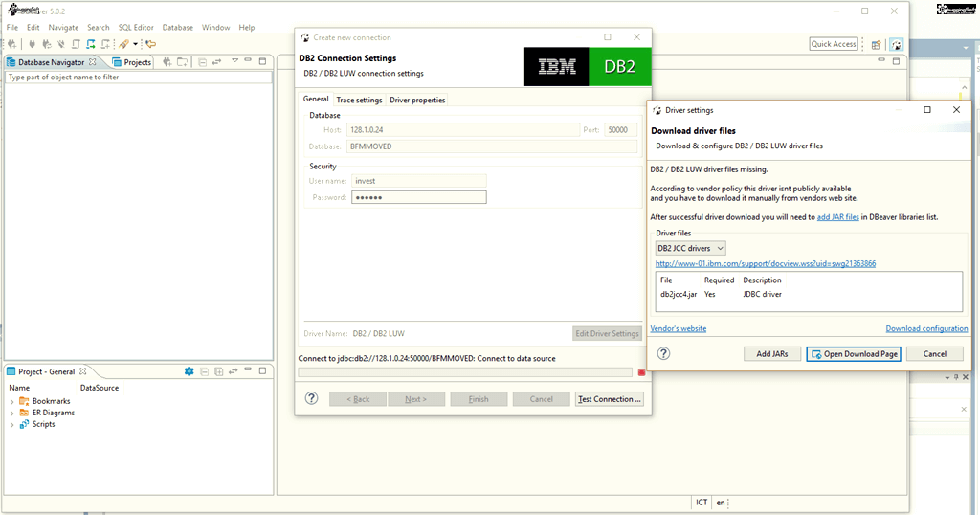Screen dimensions: 980x515
Task: Maximize the Project - General panel
Action: (x=262, y=370)
